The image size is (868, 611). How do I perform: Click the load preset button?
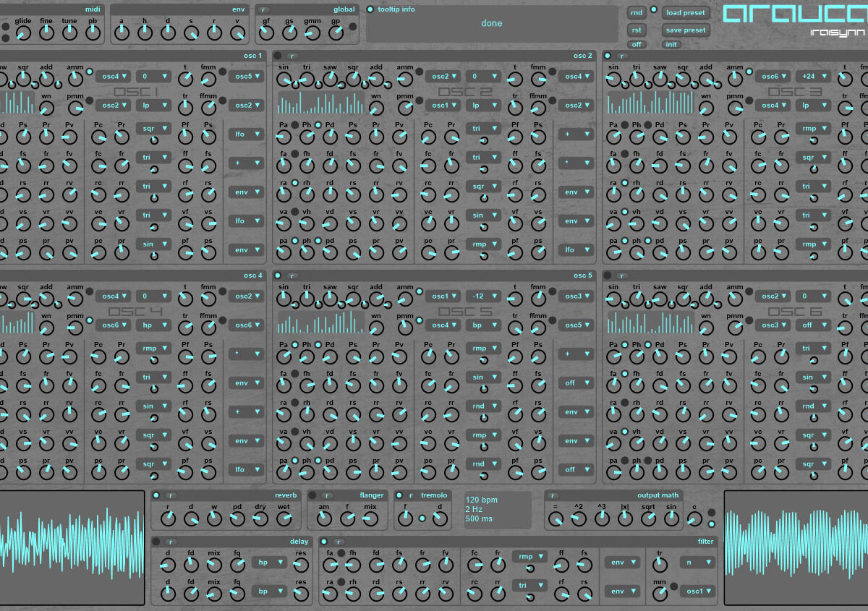686,12
